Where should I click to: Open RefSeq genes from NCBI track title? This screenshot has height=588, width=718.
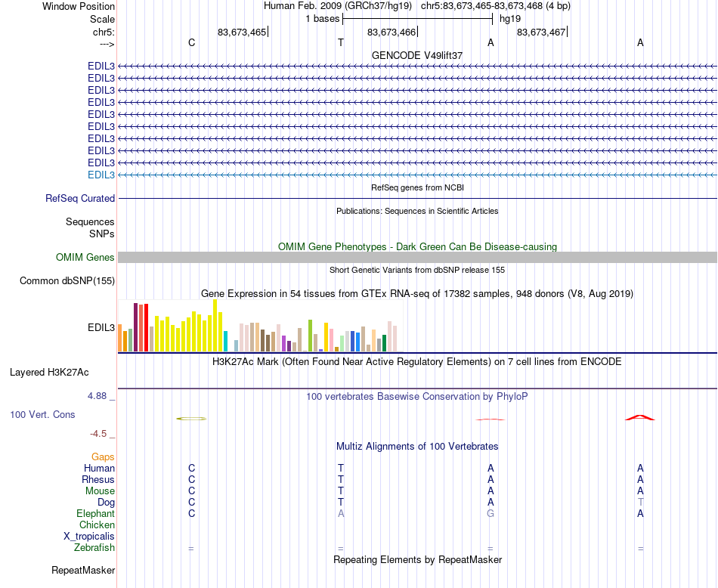[417, 187]
